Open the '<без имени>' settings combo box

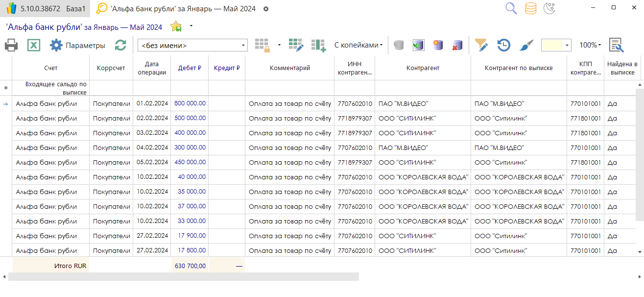tap(192, 46)
